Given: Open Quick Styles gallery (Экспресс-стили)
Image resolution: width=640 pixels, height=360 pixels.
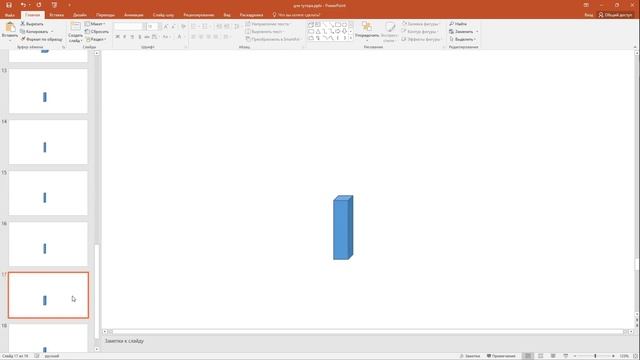Looking at the screenshot, I should [x=389, y=31].
